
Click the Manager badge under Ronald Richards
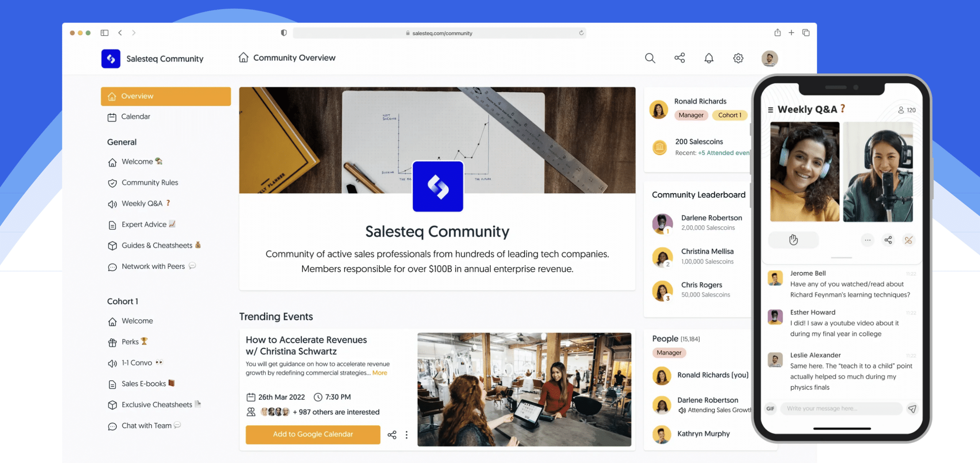click(x=691, y=115)
